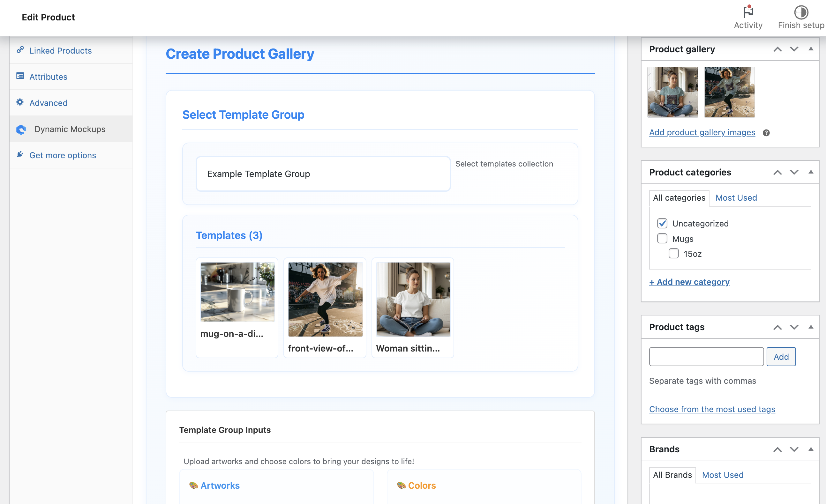Click the Templates (3) heading
The width and height of the screenshot is (826, 504).
click(x=229, y=236)
